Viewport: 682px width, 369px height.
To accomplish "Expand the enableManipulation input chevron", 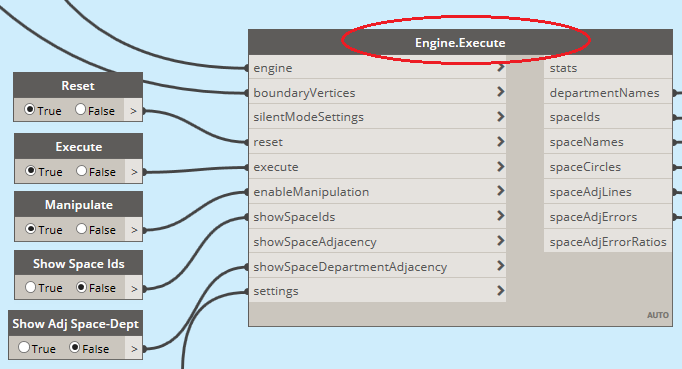I will [x=501, y=191].
